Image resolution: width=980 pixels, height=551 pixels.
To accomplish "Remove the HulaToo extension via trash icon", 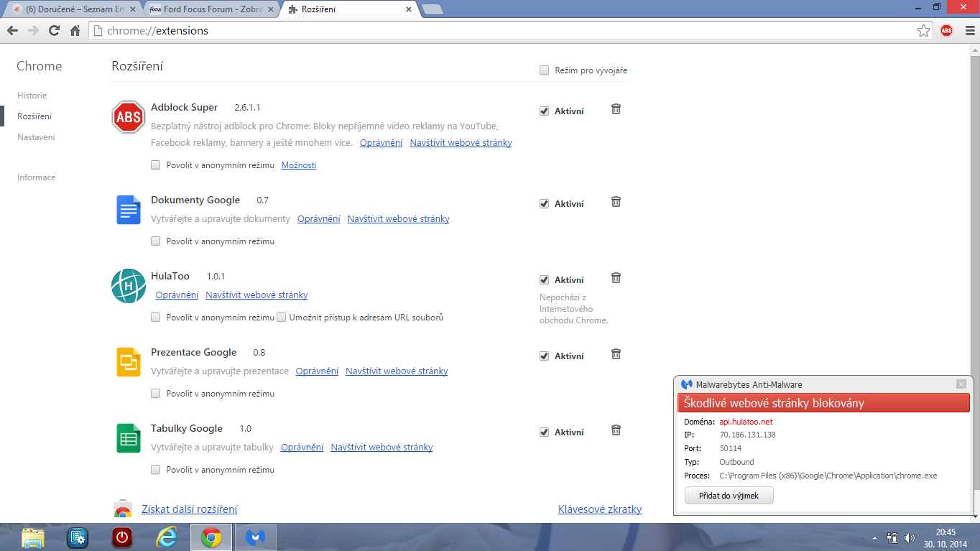I will 616,278.
